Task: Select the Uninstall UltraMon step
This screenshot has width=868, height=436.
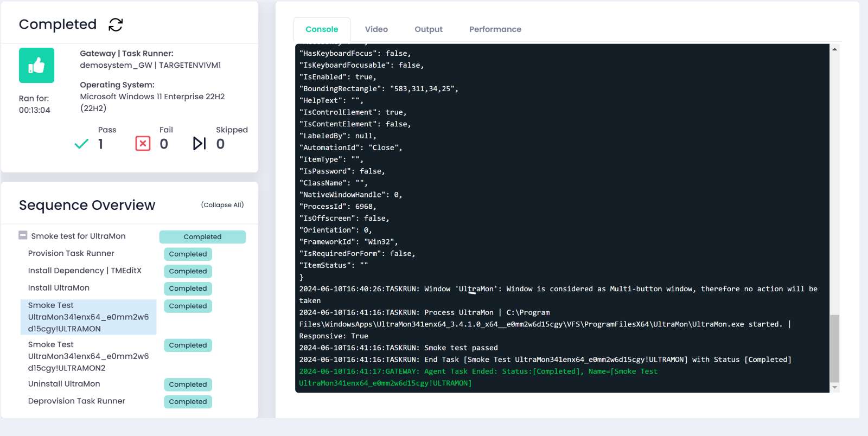Action: pos(64,384)
